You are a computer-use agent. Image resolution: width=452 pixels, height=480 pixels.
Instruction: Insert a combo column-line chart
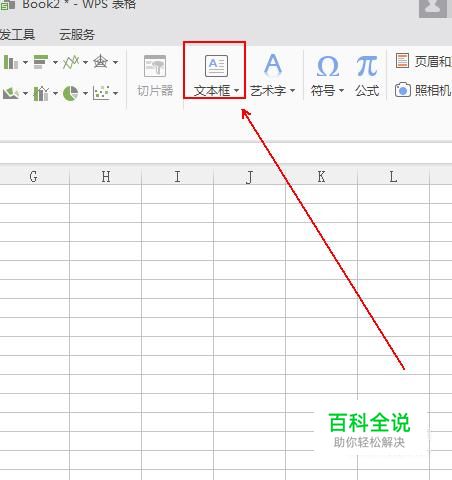41,93
